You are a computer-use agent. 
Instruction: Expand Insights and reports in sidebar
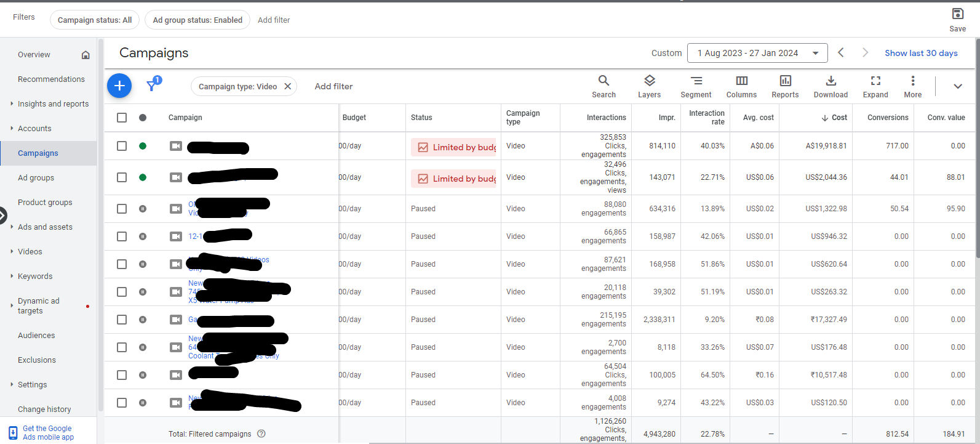pos(53,104)
